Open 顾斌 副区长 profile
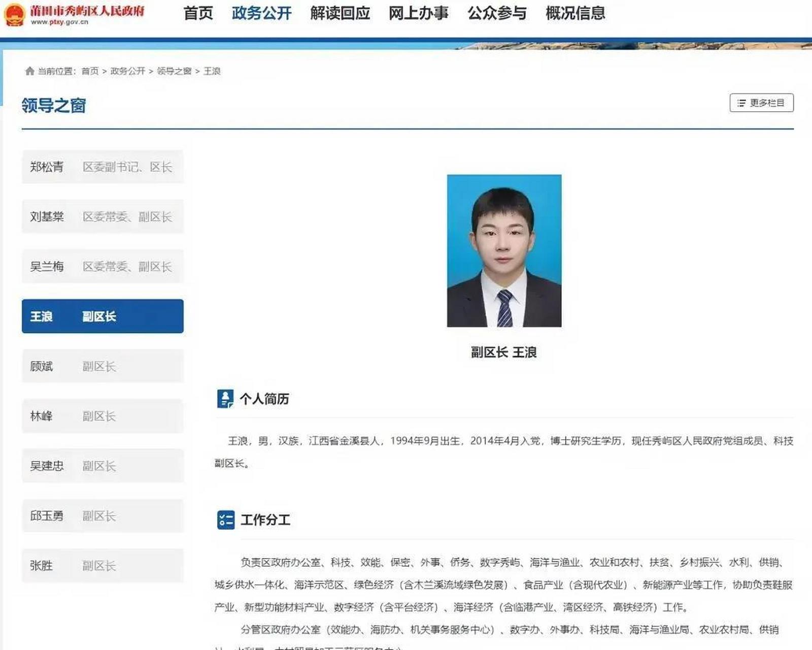This screenshot has width=812, height=650. tap(101, 366)
